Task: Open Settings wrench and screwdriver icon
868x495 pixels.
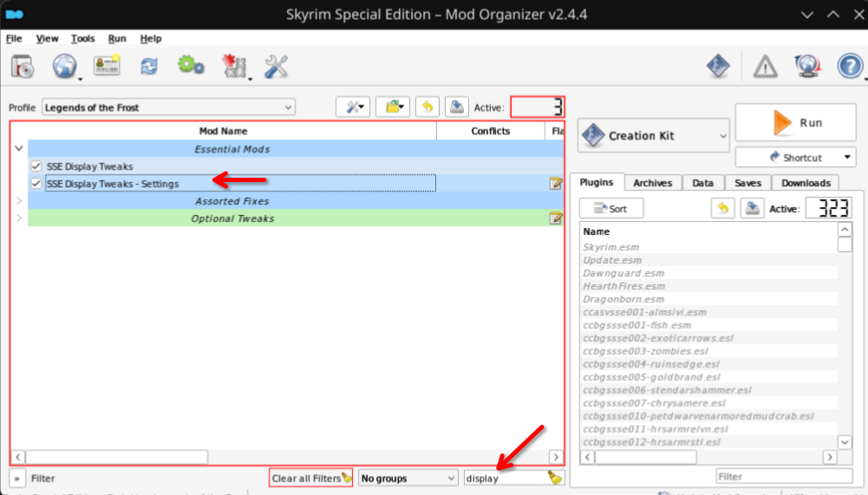Action: click(x=276, y=67)
